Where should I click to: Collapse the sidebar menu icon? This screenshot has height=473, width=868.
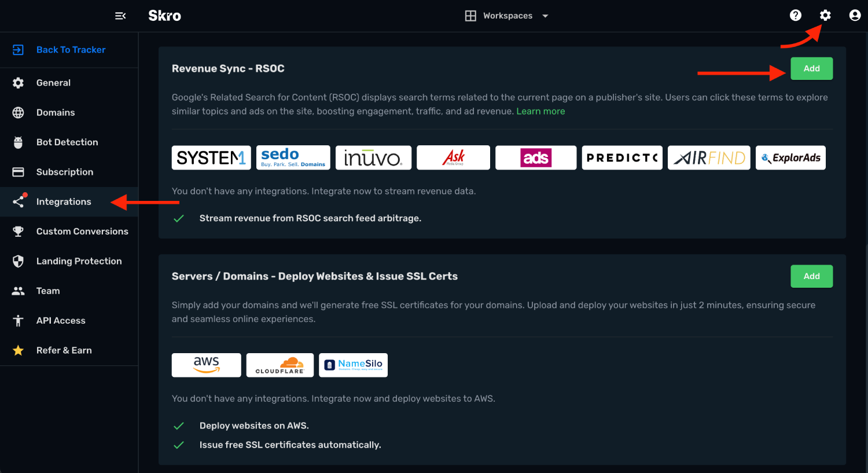click(120, 16)
